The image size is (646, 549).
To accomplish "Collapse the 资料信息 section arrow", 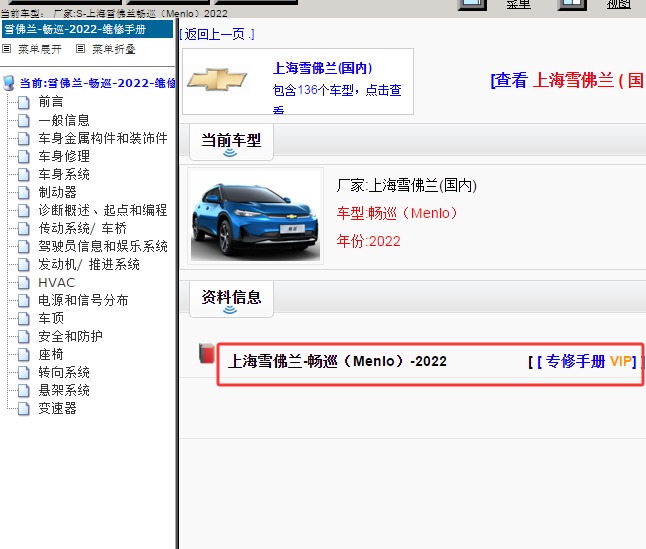I will coord(230,310).
